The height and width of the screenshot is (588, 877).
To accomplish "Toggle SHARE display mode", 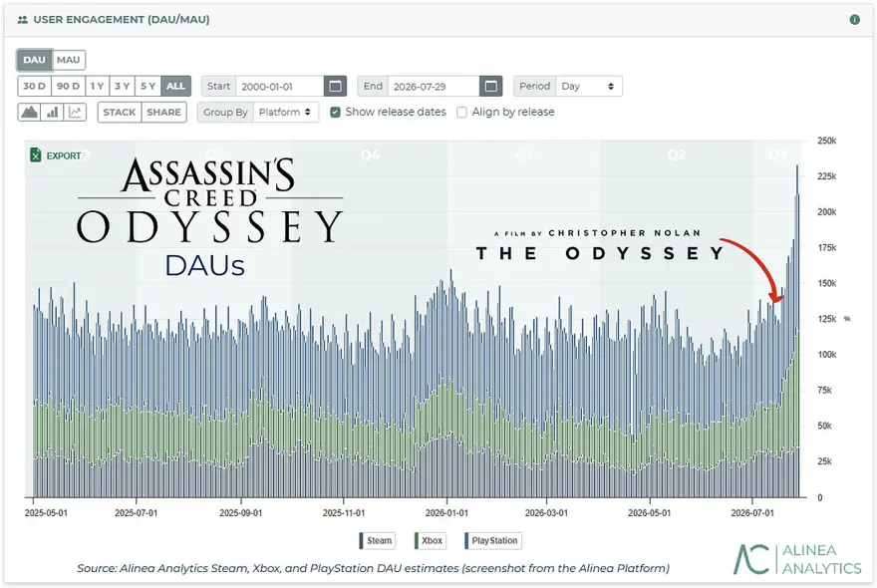I will pyautogui.click(x=163, y=112).
